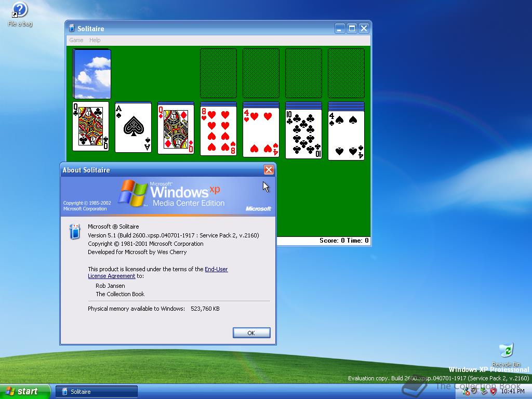Minimize the Solitaire window

[x=340, y=29]
